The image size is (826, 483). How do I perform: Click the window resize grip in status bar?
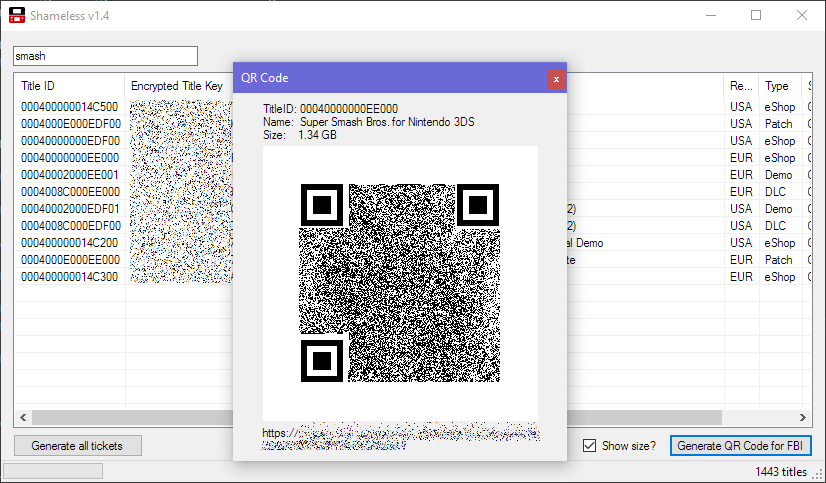(x=819, y=475)
